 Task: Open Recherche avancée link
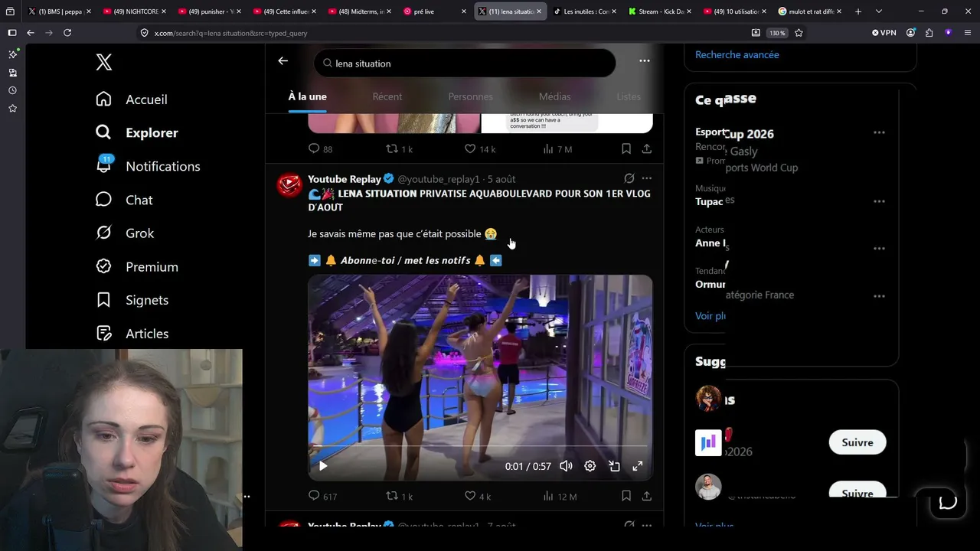pyautogui.click(x=737, y=55)
